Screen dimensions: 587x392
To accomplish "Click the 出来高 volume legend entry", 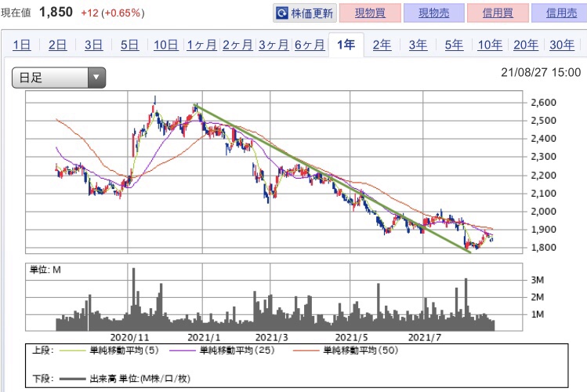I will pyautogui.click(x=125, y=379).
